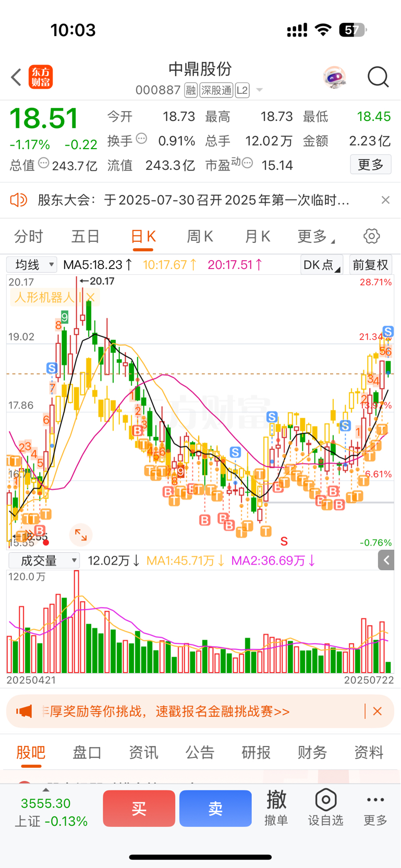
Task: Close the 人形机器人 tag
Action: click(90, 297)
